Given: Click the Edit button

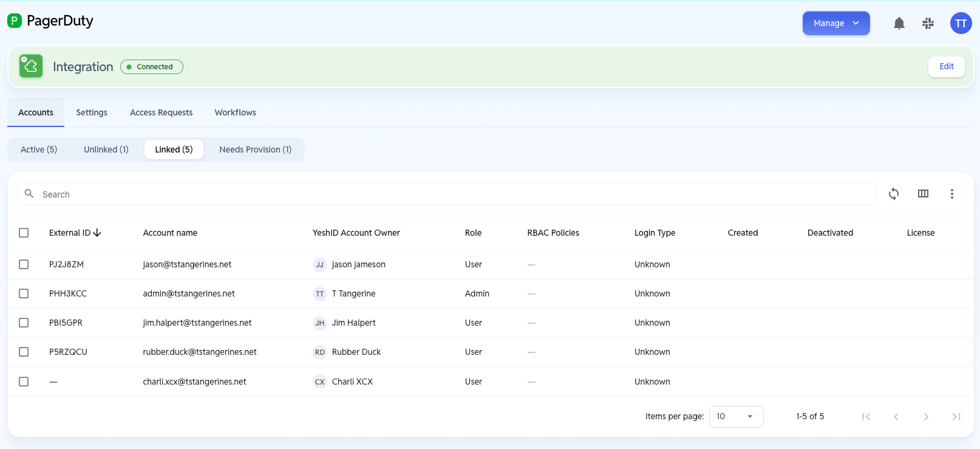Looking at the screenshot, I should click(x=947, y=66).
